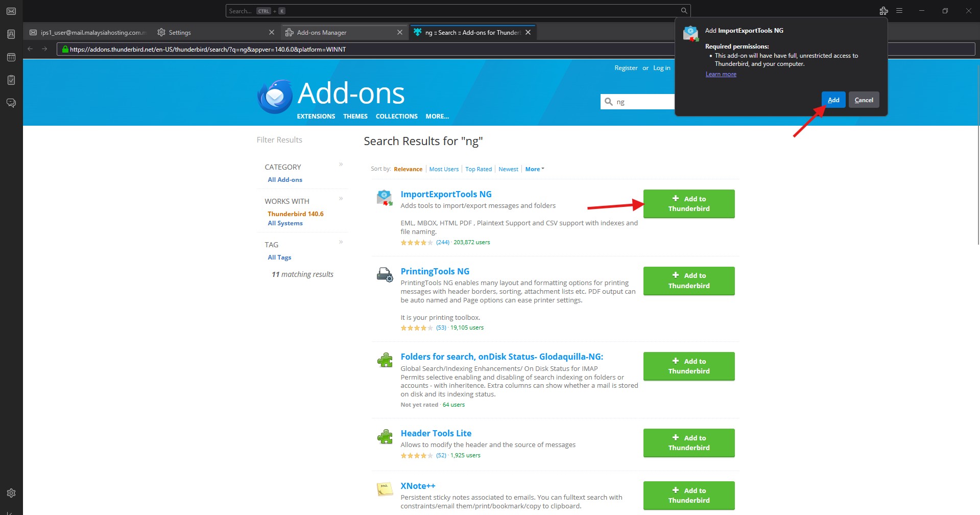The width and height of the screenshot is (980, 515).
Task: Open the EXTENSIONS menu item
Action: click(316, 116)
